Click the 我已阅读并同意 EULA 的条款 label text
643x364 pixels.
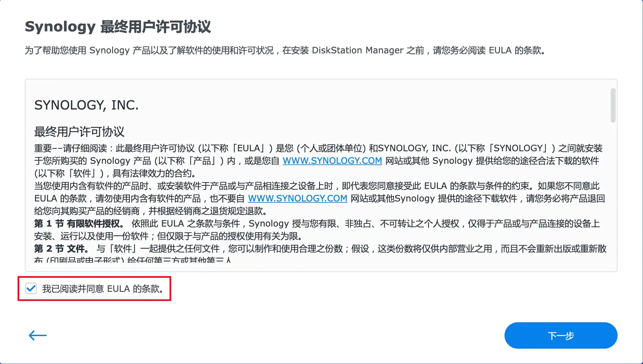(x=103, y=289)
